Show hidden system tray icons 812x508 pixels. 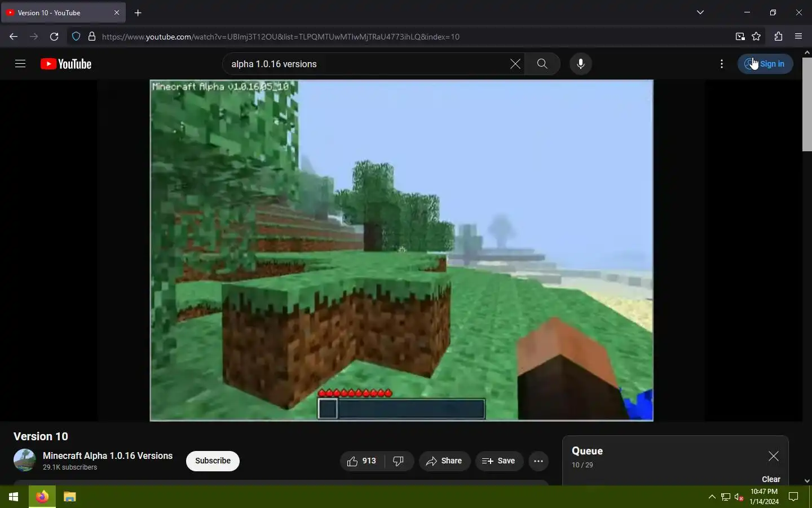(712, 497)
